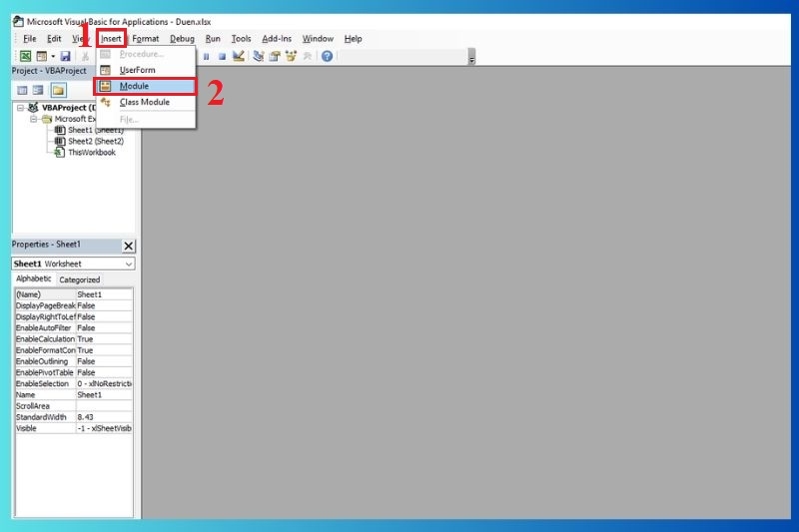Click the EnableAutoFilter value False
The image size is (799, 532).
(x=105, y=327)
